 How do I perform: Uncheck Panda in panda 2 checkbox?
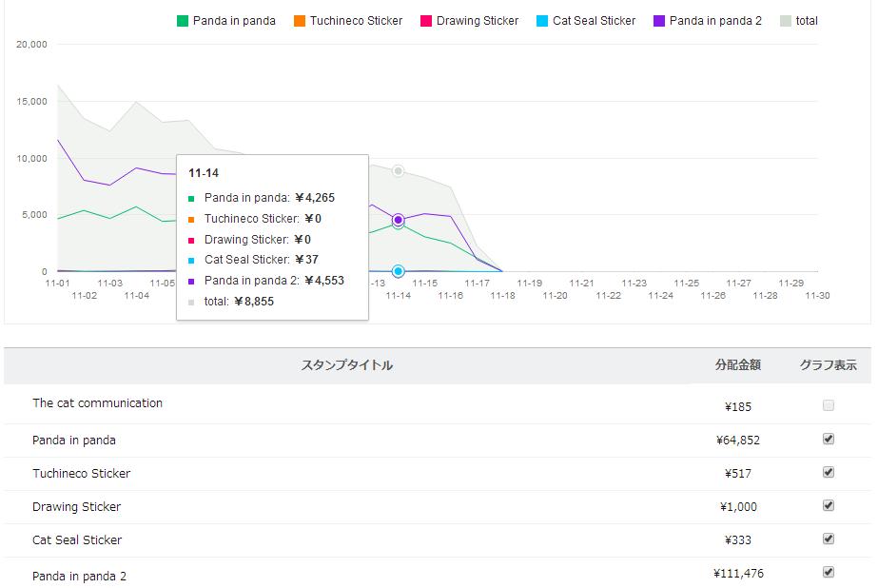(829, 572)
